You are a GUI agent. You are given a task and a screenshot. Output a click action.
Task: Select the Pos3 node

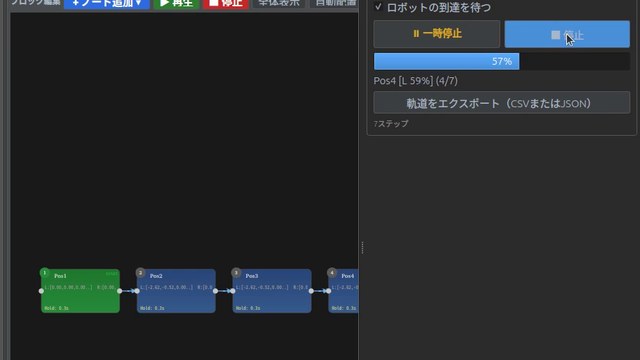tap(272, 291)
